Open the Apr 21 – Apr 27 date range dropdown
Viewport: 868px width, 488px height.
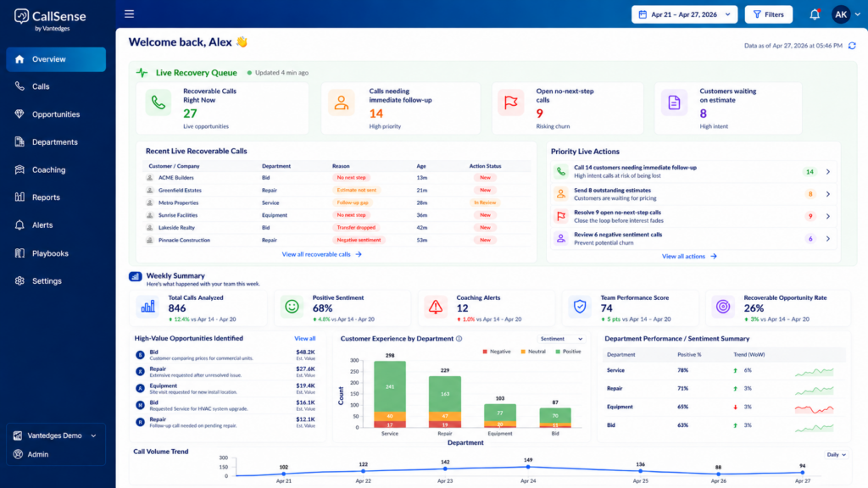pos(684,14)
